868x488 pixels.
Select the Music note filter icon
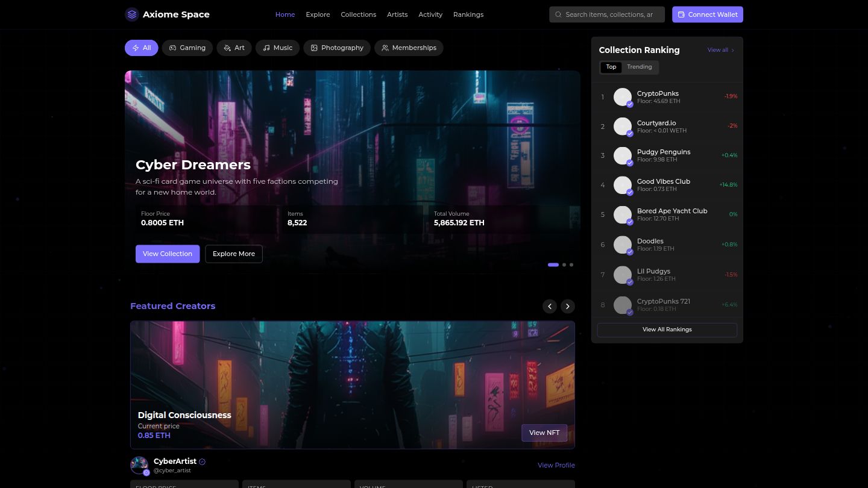tap(266, 48)
